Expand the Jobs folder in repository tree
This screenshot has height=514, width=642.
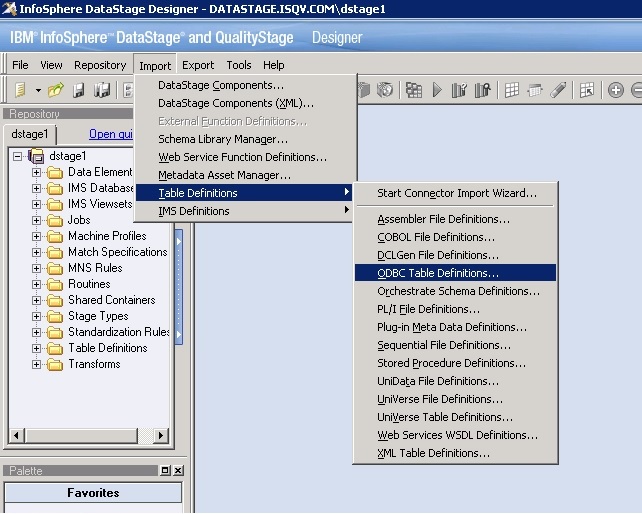(37, 220)
